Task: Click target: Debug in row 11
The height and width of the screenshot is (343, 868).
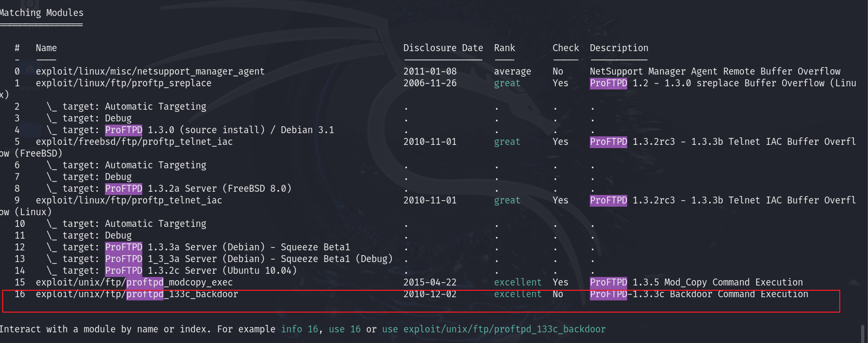Action: (x=97, y=235)
